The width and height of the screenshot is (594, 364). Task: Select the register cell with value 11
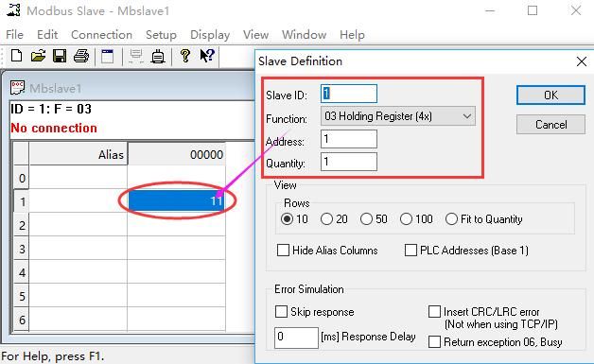177,200
